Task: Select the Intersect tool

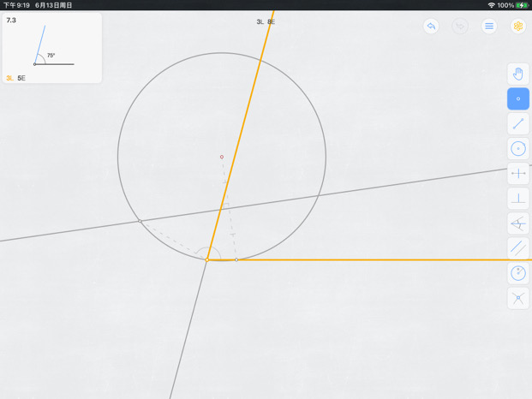Action: click(518, 298)
